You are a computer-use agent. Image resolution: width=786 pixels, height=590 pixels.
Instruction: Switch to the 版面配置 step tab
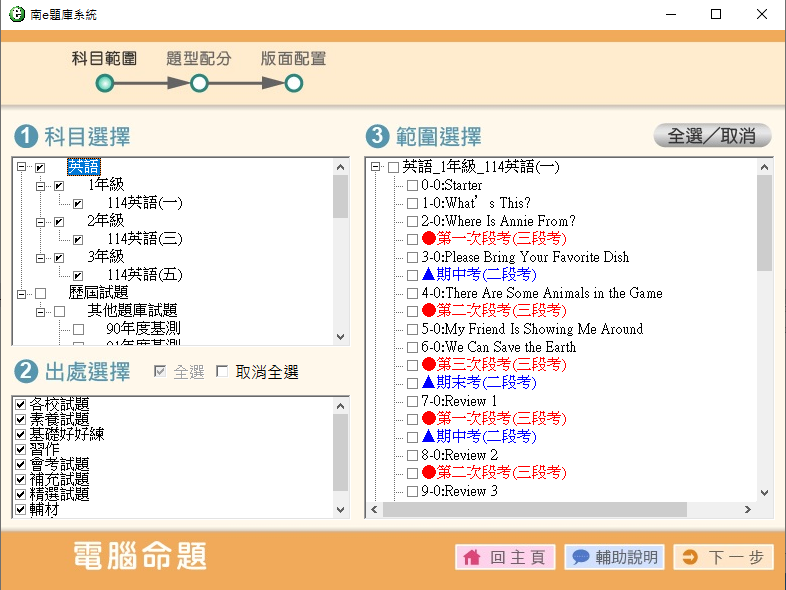click(293, 59)
